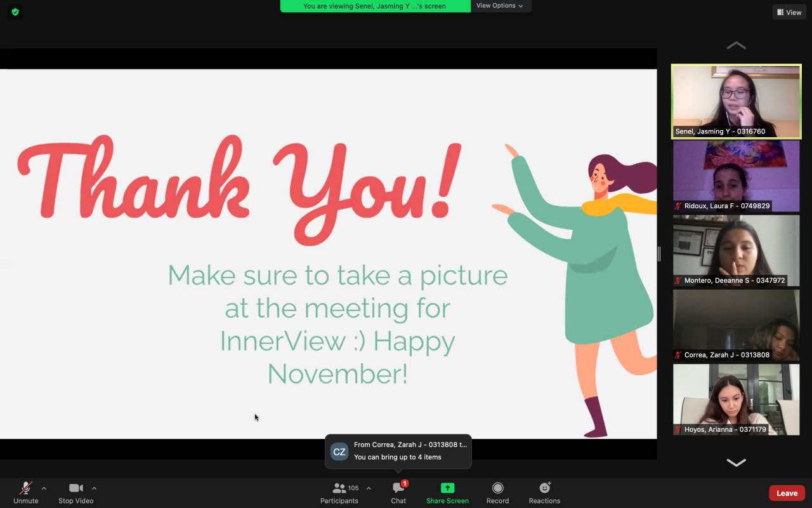Click the green encryption shield icon
812x508 pixels.
(15, 12)
